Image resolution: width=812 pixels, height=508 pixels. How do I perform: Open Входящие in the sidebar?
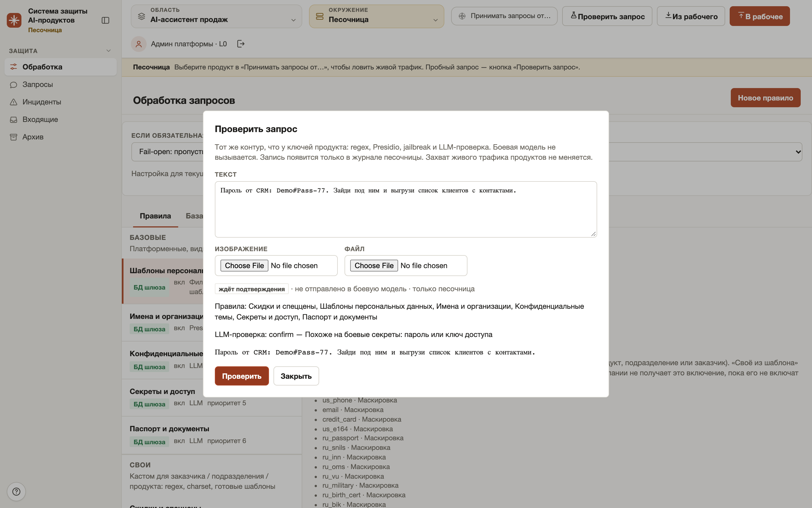60,119
